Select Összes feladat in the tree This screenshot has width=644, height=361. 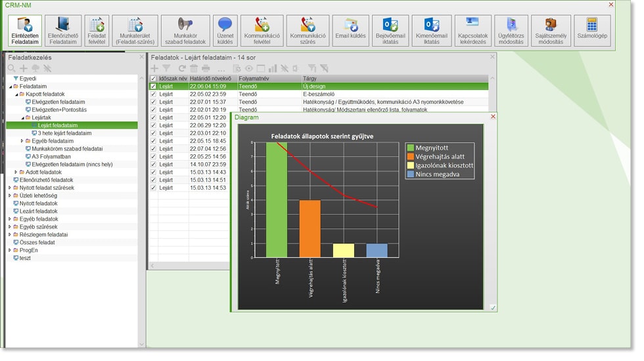(x=37, y=242)
